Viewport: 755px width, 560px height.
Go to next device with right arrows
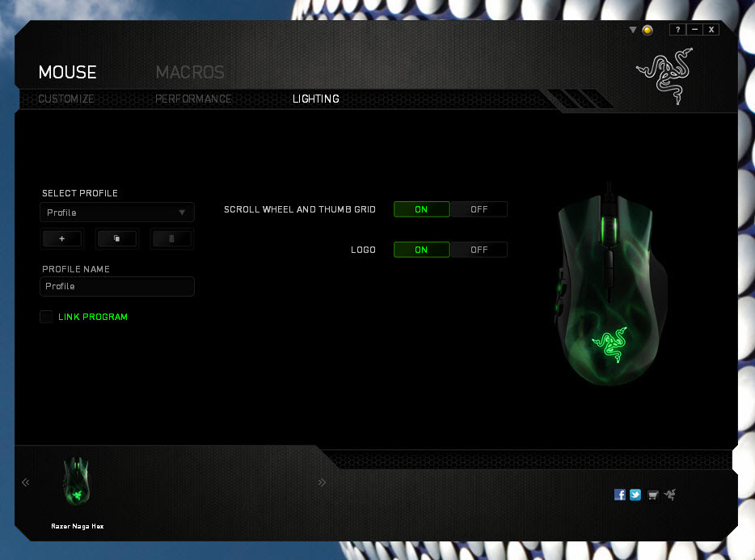[322, 482]
